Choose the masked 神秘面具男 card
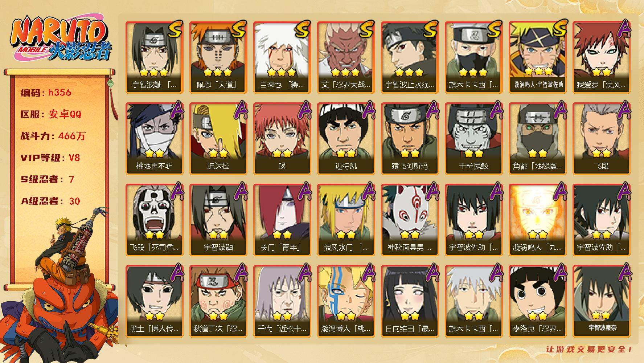644x363 pixels. (410, 220)
